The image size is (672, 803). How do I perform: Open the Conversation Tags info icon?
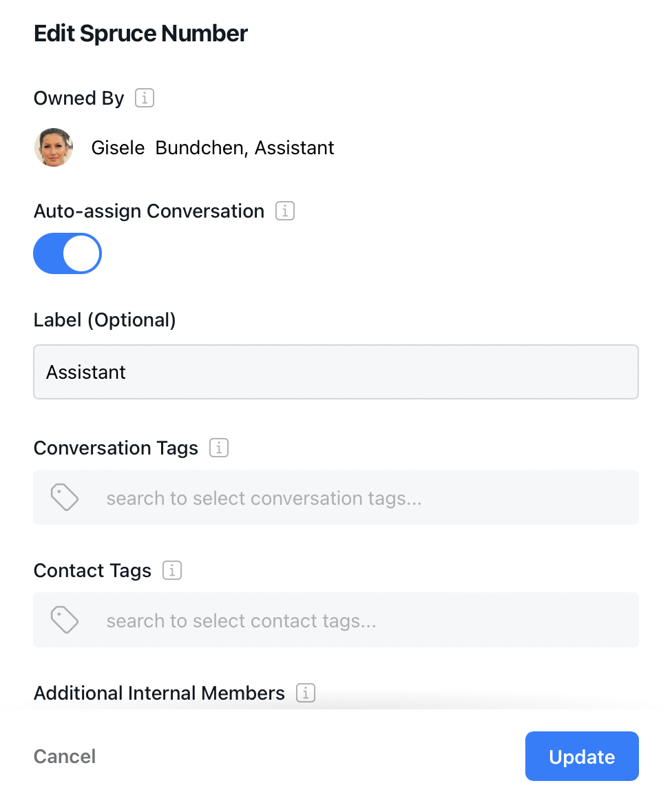tap(218, 448)
